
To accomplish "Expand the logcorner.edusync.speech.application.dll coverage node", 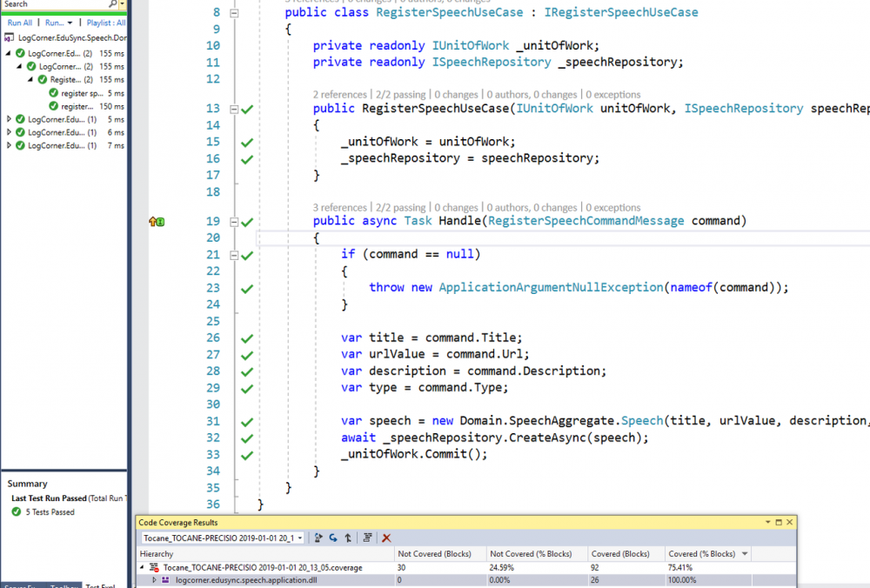I will click(x=156, y=579).
